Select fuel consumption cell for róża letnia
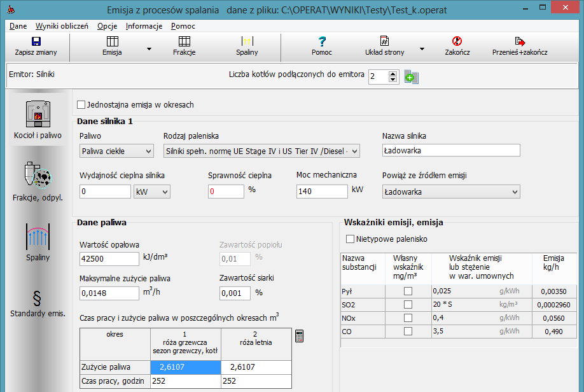The image size is (584, 392). tap(256, 367)
